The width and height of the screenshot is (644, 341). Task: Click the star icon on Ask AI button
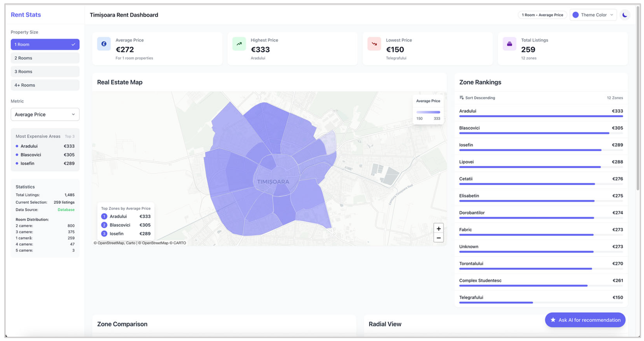click(x=553, y=320)
